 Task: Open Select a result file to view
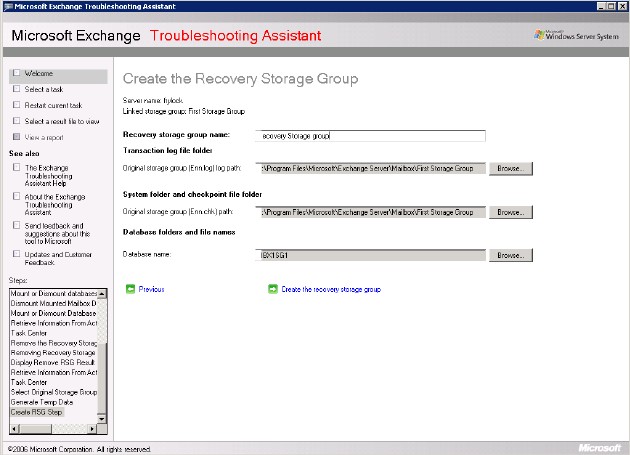(x=62, y=121)
